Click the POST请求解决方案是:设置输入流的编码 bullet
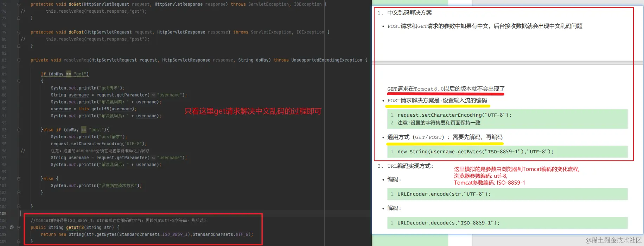This screenshot has height=246, width=644. point(437,100)
